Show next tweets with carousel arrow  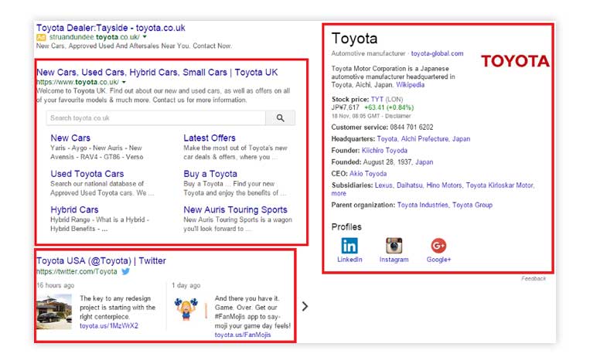pos(305,307)
